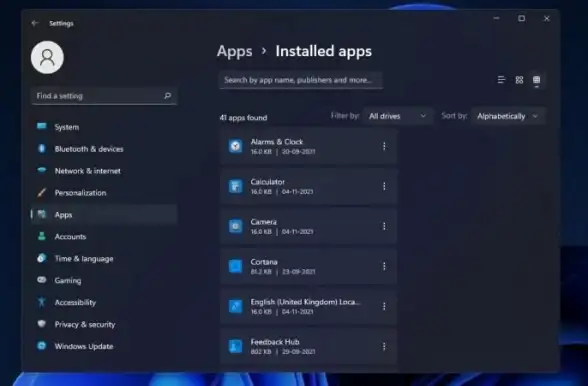Click the Feedback Hub app name

pos(275,342)
